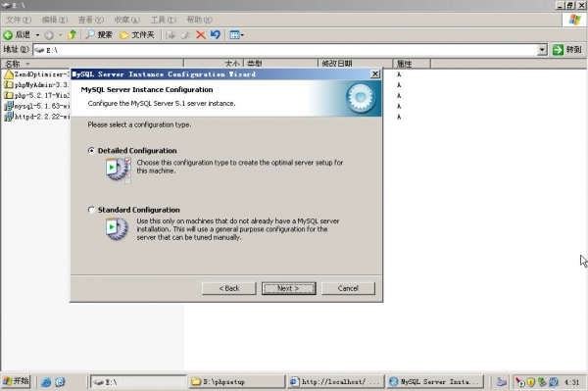Switch to MySQL Server Instance taskbar button
588x391 pixels.
point(435,382)
